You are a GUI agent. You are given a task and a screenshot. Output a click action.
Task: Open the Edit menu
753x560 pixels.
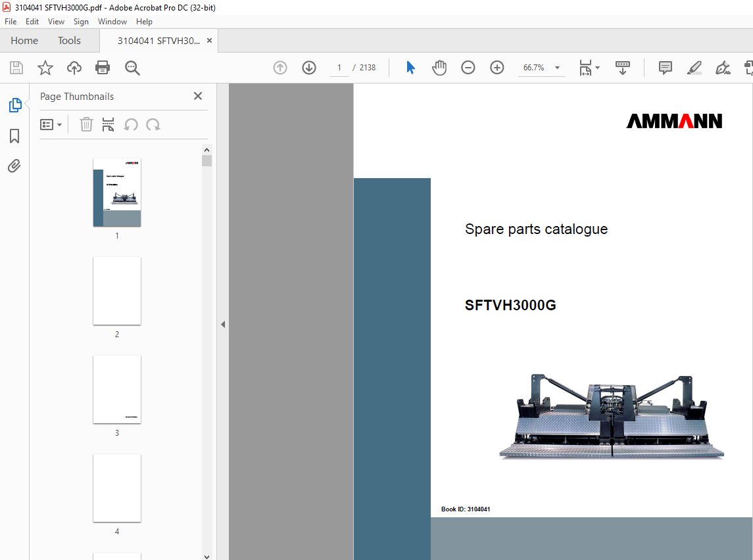[x=32, y=22]
